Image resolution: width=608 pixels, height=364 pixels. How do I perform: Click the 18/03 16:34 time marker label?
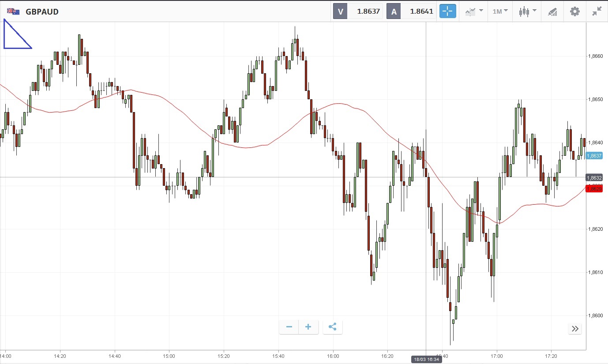pos(426,360)
